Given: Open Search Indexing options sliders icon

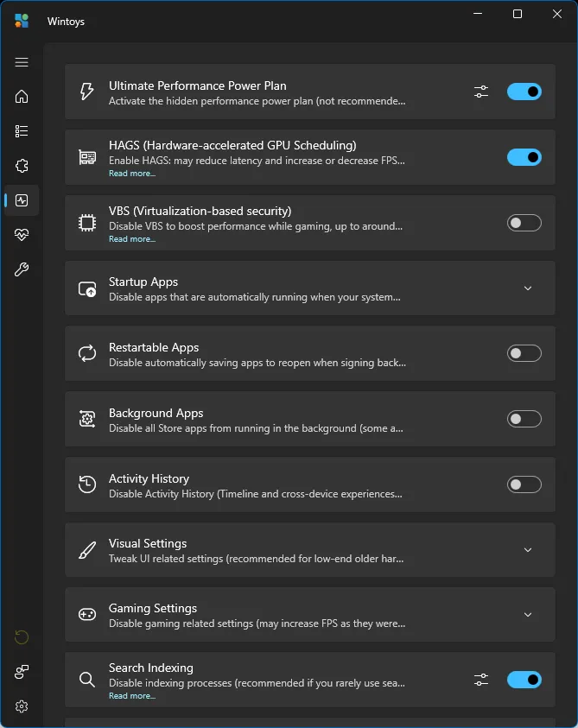Looking at the screenshot, I should tap(481, 681).
